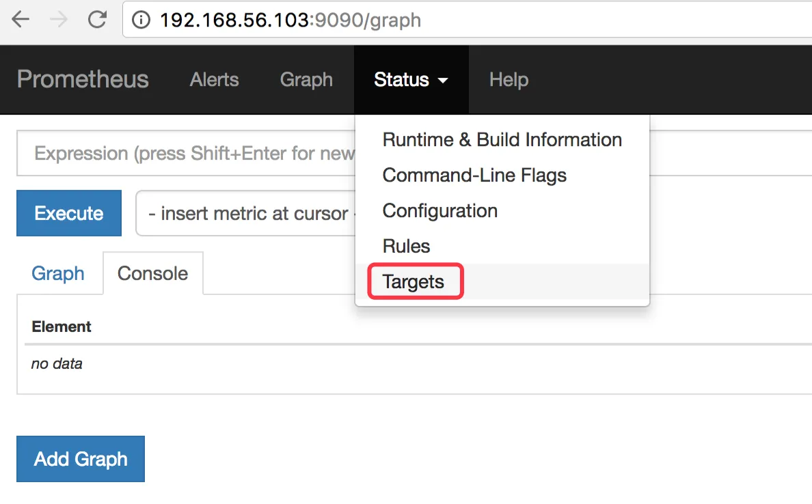Open Runtime & Build Information
The height and width of the screenshot is (504, 812).
(502, 140)
